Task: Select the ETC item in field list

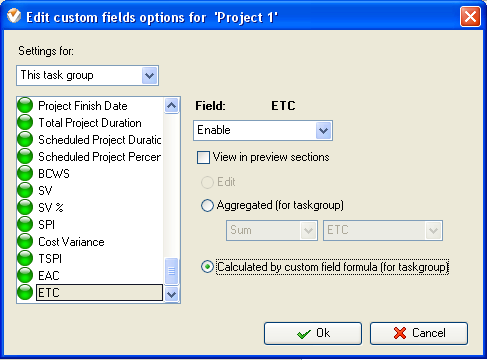Action: click(x=99, y=293)
